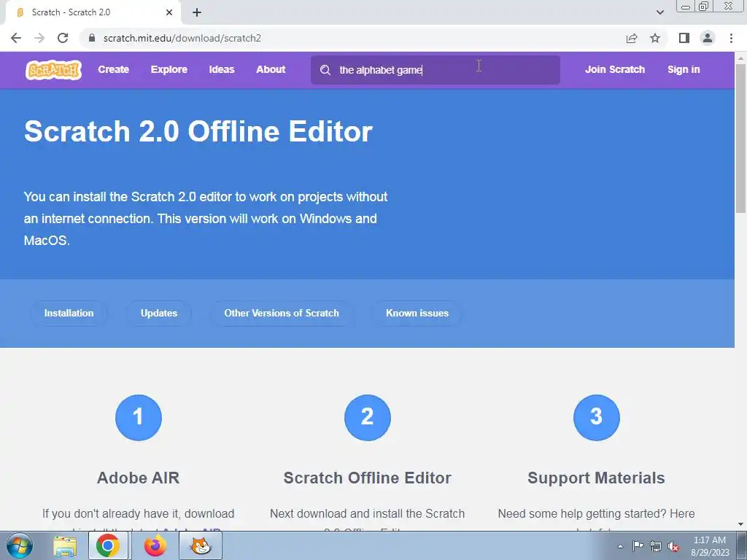Image resolution: width=747 pixels, height=560 pixels.
Task: Click the site lock padlock icon
Action: click(92, 38)
